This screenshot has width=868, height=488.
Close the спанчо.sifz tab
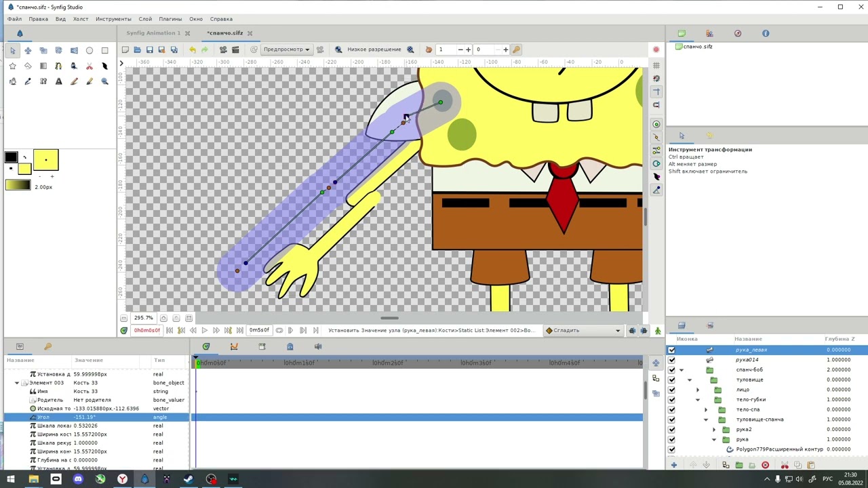click(x=250, y=33)
